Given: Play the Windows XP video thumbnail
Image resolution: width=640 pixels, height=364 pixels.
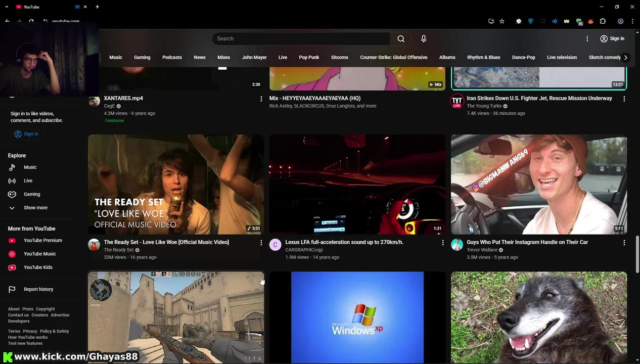Looking at the screenshot, I should tap(357, 317).
